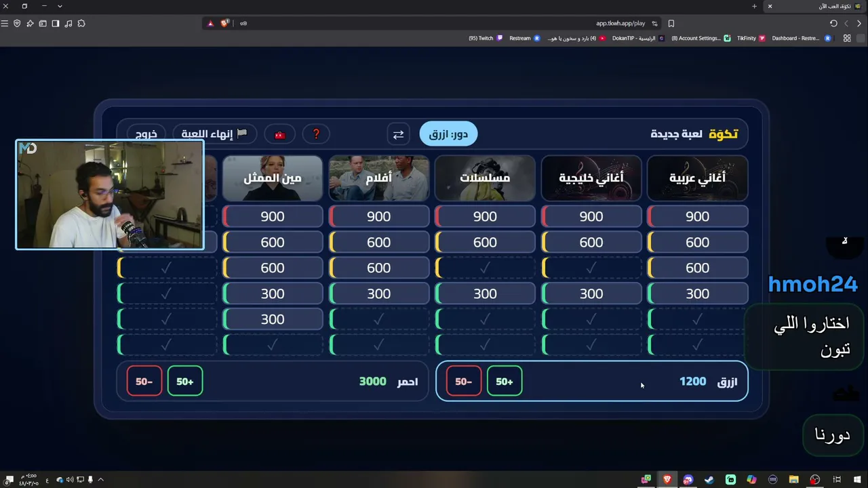868x488 pixels.
Task: Add 50 points to احمر team
Action: [x=184, y=382]
